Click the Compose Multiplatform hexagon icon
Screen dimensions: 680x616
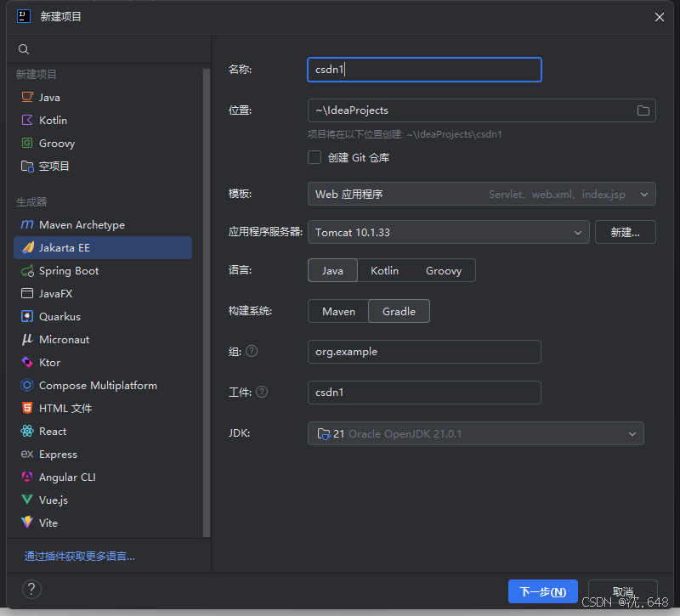(x=27, y=386)
